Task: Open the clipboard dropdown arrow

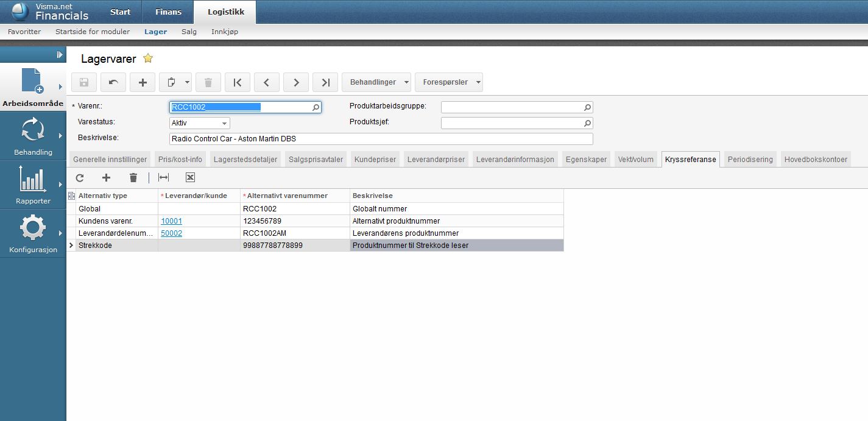Action: click(187, 82)
